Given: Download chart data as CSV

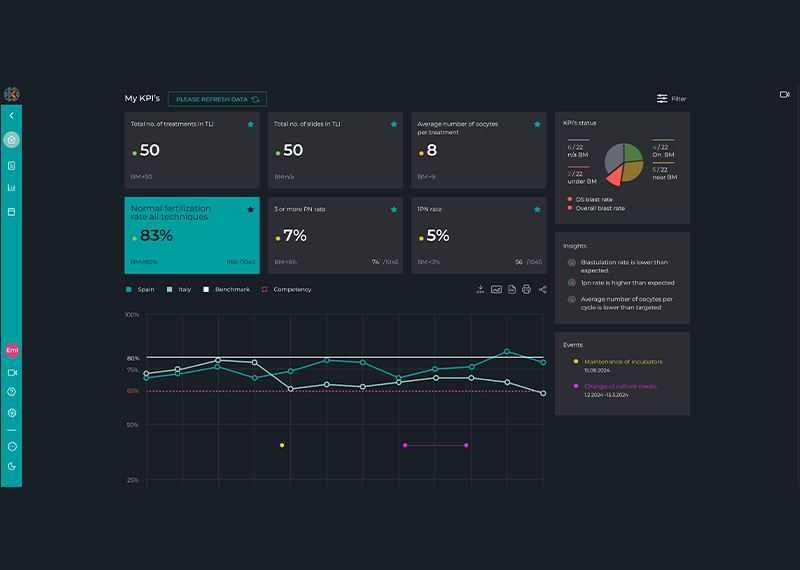Looking at the screenshot, I should (x=480, y=289).
